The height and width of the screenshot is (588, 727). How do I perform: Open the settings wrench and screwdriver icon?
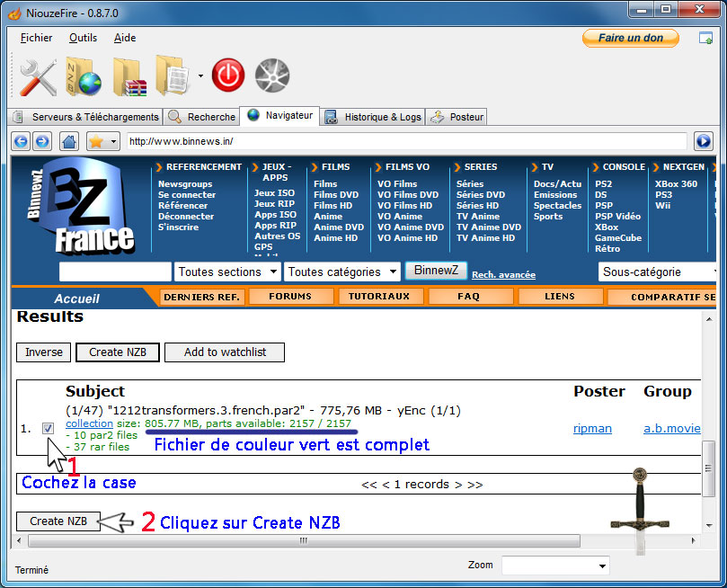[39, 76]
